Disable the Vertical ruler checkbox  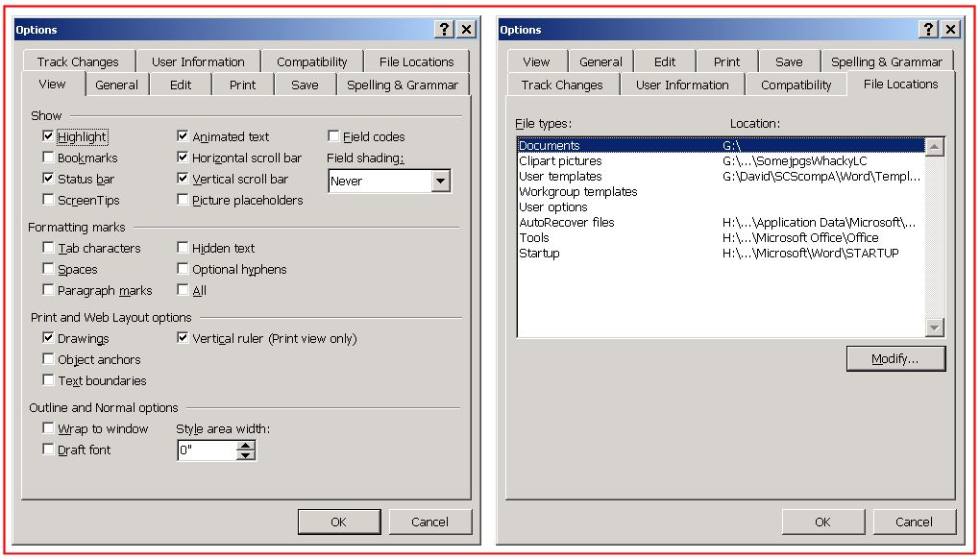(x=184, y=339)
